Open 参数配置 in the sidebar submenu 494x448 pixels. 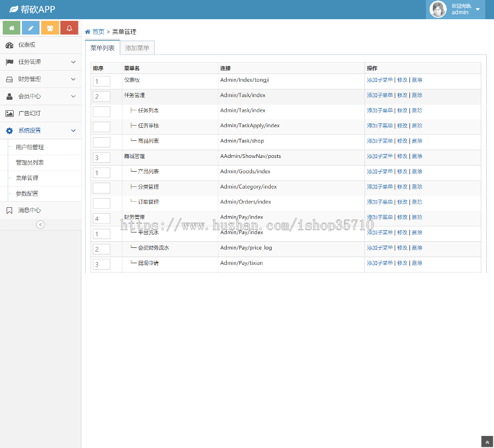click(x=27, y=194)
